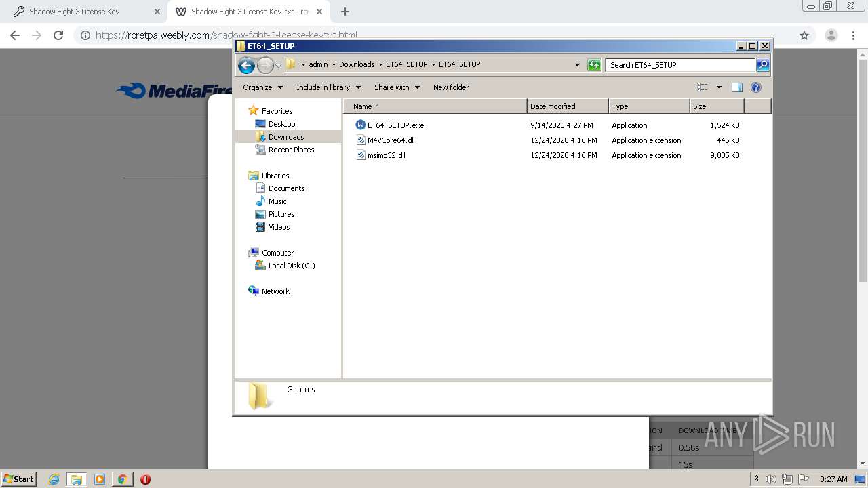Select Desktop in the navigation pane
868x488 pixels.
click(281, 124)
